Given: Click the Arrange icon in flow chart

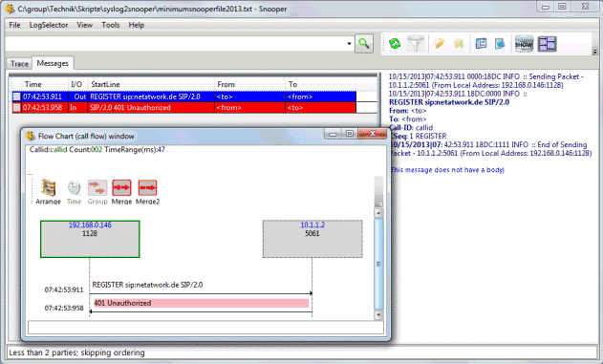Looking at the screenshot, I should click(48, 191).
